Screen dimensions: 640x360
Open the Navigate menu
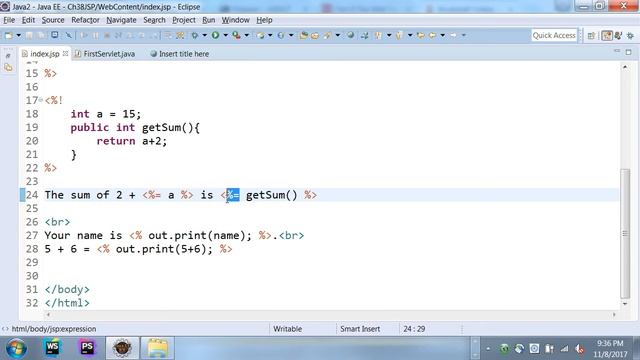click(121, 20)
